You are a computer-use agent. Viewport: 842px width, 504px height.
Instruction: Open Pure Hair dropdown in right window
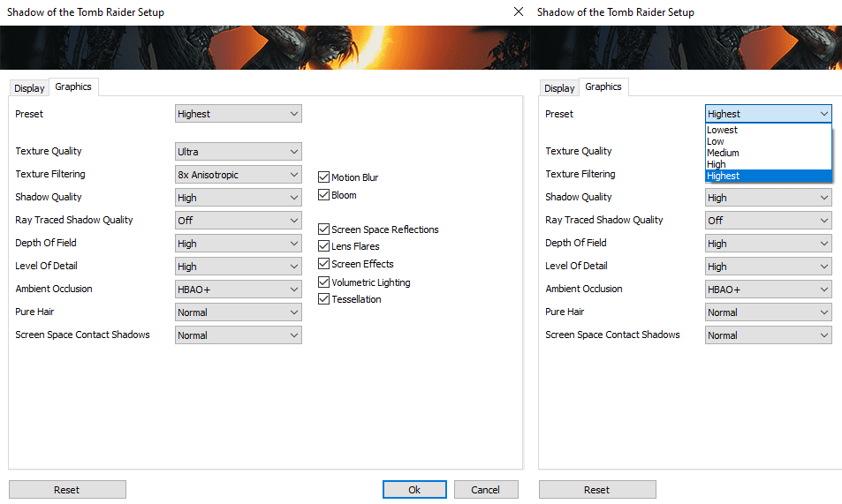click(768, 312)
